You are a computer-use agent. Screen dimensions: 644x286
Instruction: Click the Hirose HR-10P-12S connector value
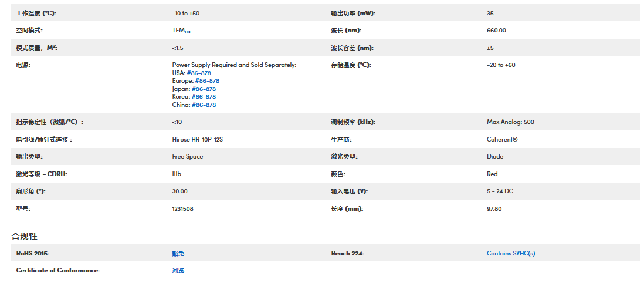[198, 140]
